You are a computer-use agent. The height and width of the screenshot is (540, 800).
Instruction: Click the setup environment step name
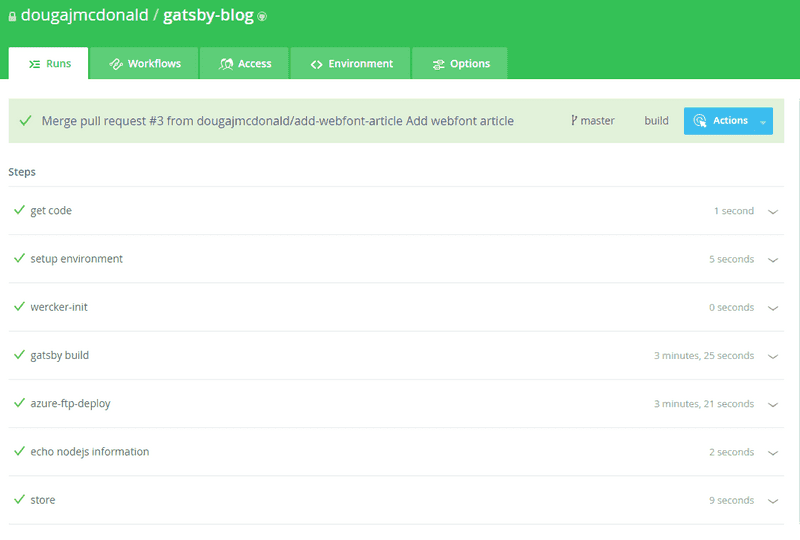tap(77, 259)
